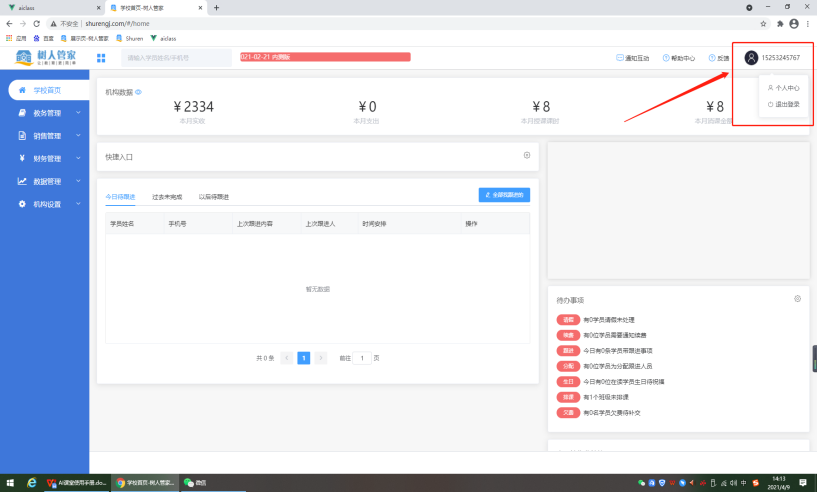This screenshot has width=817, height=492.
Task: Toggle the 机构数据 eye visibility icon
Action: point(139,92)
